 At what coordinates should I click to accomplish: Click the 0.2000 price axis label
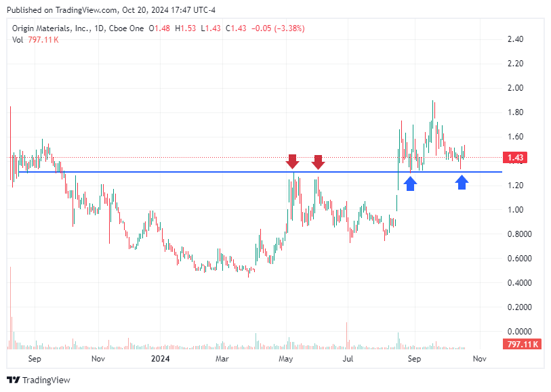[x=519, y=307]
